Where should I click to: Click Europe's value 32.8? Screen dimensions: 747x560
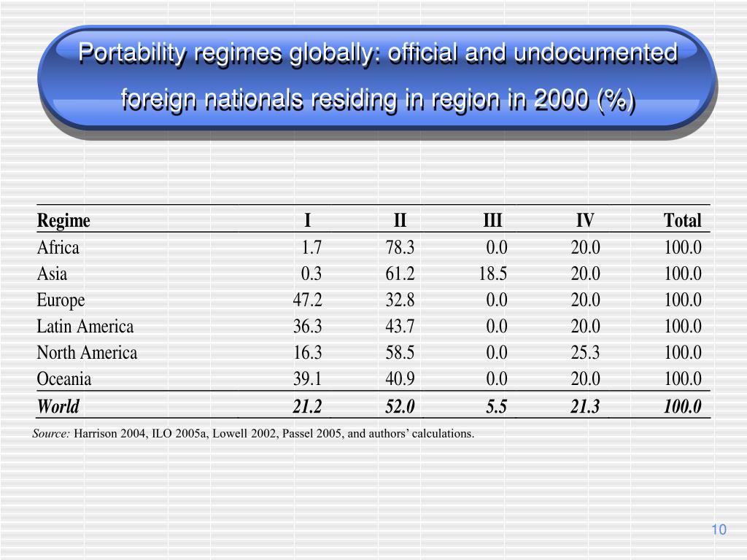400,300
